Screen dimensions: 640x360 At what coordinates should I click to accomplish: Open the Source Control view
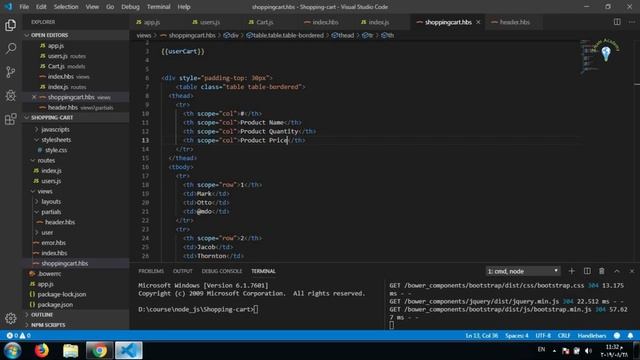coord(11,72)
